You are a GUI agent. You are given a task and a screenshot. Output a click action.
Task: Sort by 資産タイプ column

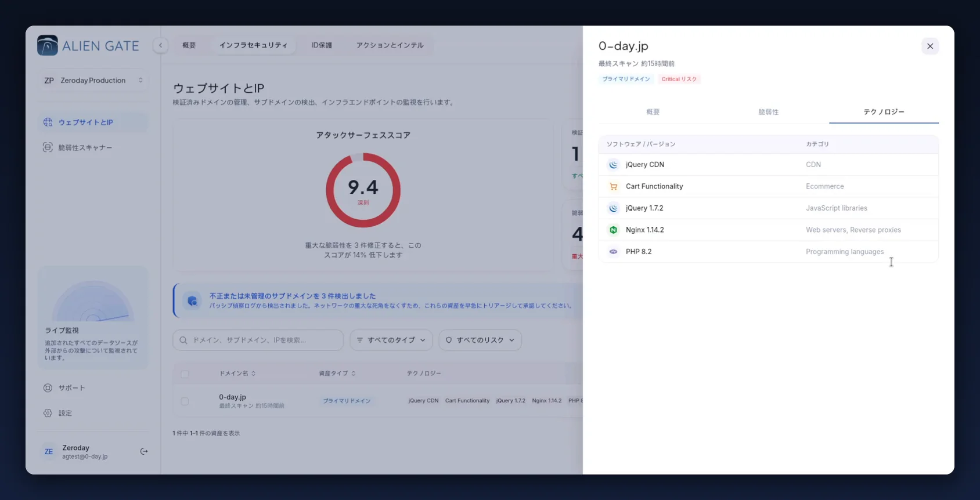point(337,374)
